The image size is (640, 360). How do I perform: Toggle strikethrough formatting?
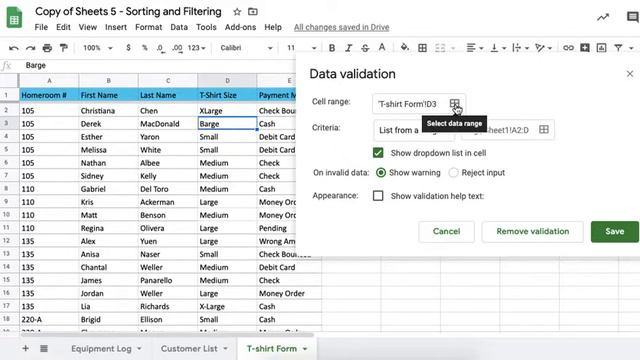[365, 48]
